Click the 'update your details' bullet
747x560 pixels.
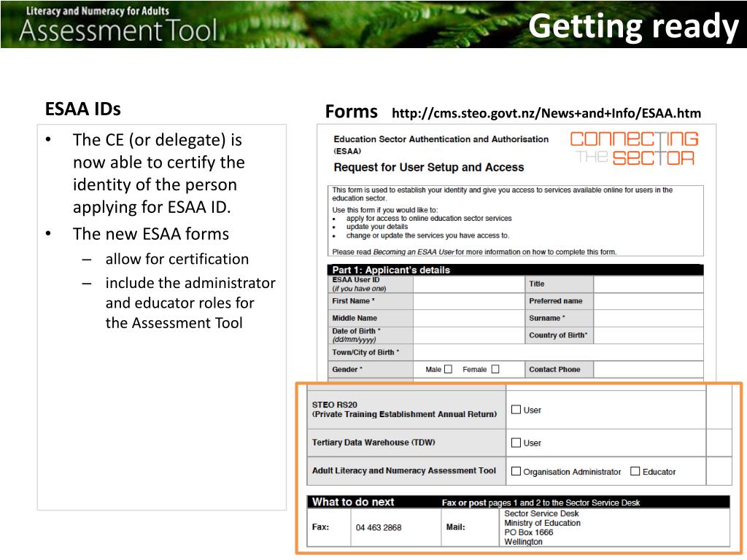pyautogui.click(x=377, y=227)
